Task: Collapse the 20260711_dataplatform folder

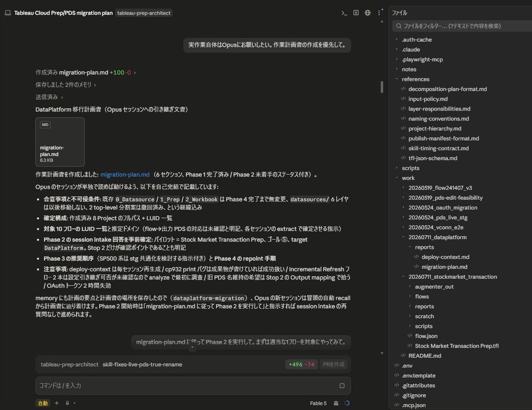Action: tap(434, 237)
